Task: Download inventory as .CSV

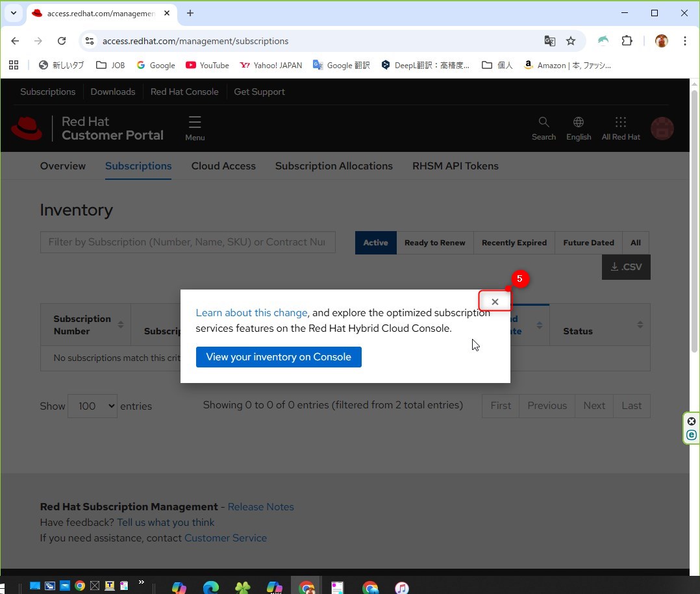Action: 626,267
